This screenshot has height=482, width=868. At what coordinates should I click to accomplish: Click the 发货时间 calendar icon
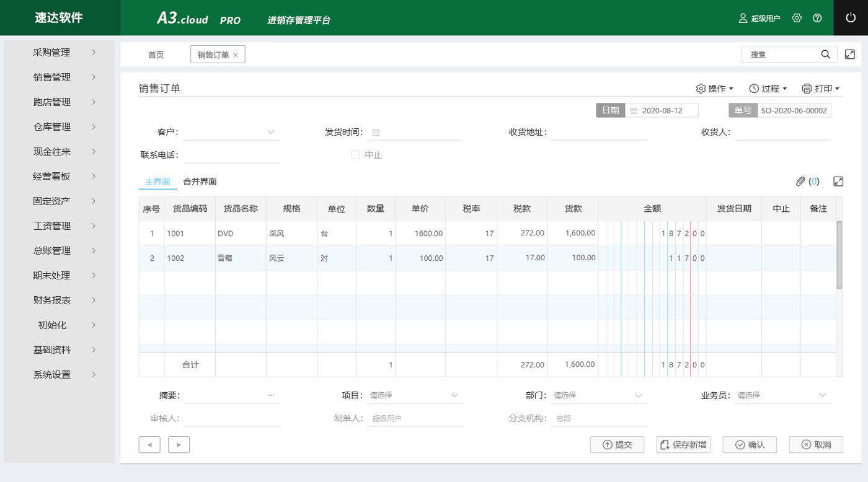tap(376, 132)
